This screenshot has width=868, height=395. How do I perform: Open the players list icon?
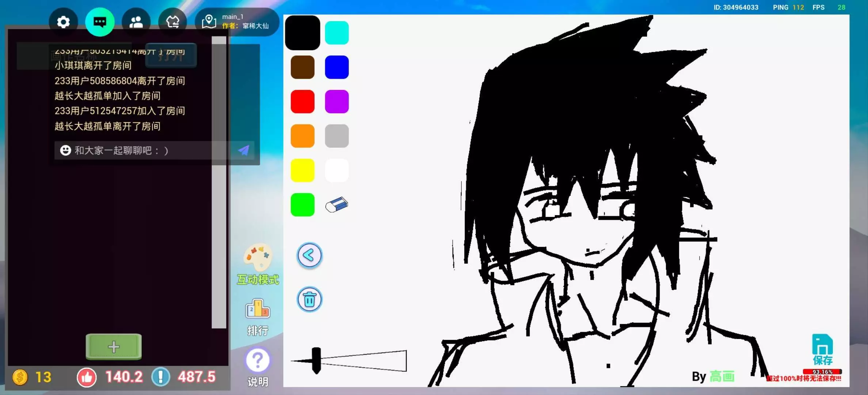coord(136,22)
